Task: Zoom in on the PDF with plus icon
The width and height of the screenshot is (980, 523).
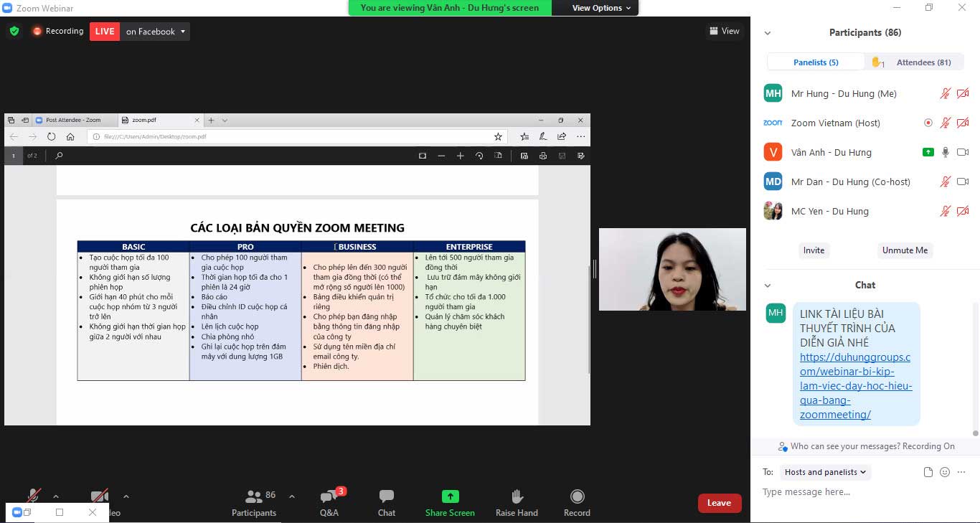Action: point(460,155)
